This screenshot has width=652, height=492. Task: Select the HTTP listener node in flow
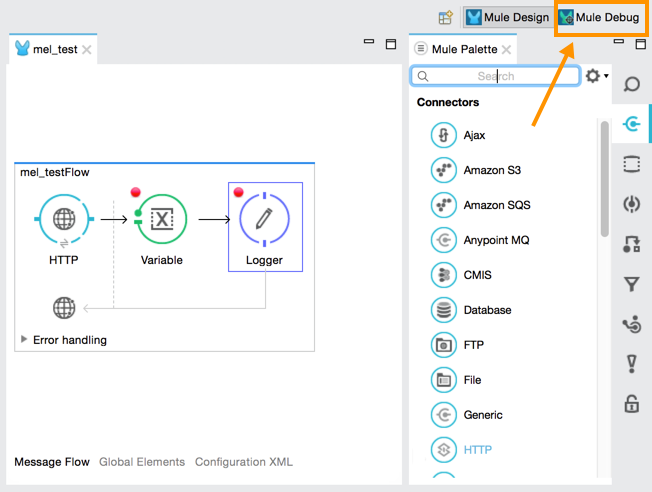click(64, 220)
